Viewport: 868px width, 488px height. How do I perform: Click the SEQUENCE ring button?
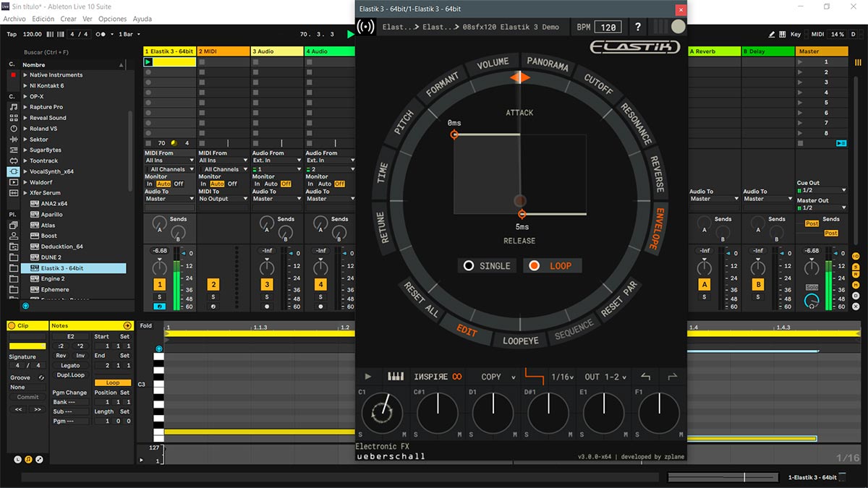point(574,331)
